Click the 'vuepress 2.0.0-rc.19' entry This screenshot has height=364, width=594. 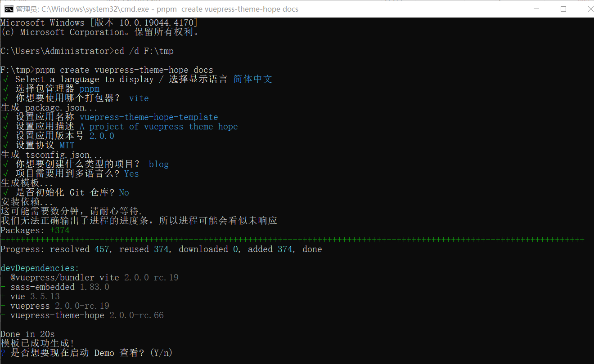click(55, 306)
